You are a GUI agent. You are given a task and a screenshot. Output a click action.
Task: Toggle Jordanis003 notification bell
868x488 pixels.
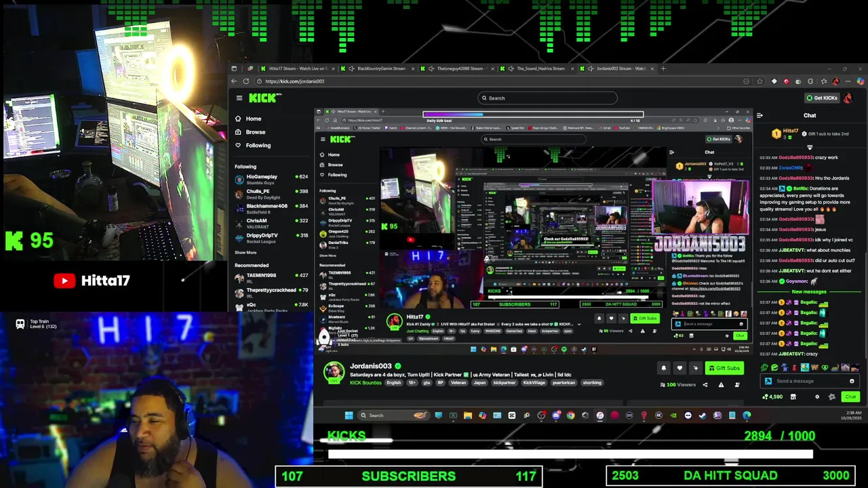(x=663, y=368)
